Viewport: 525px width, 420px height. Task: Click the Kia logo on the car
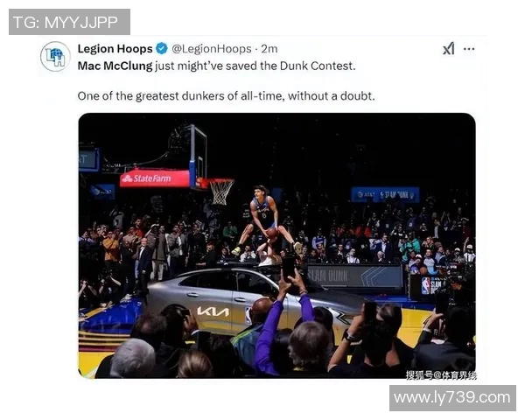[x=213, y=311]
